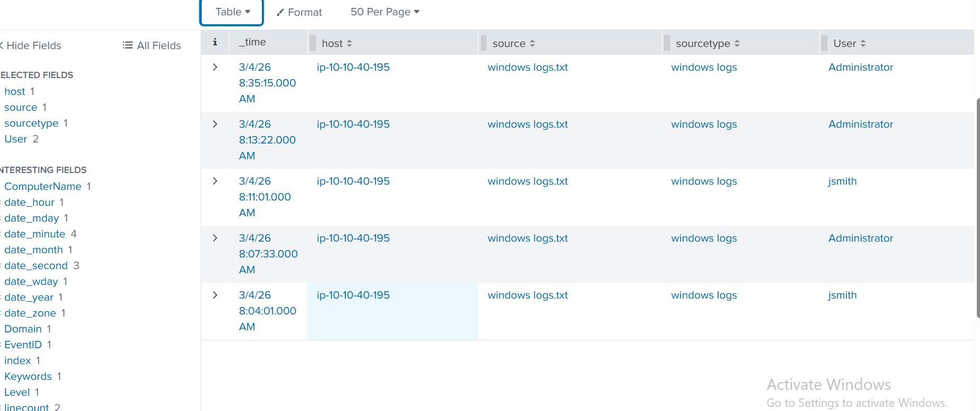This screenshot has width=980, height=411.
Task: Click Administrator value in the first row
Action: pos(861,67)
